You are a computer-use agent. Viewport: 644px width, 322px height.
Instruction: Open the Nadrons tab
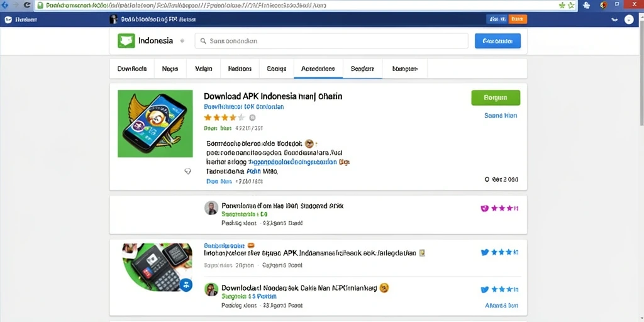pos(240,69)
